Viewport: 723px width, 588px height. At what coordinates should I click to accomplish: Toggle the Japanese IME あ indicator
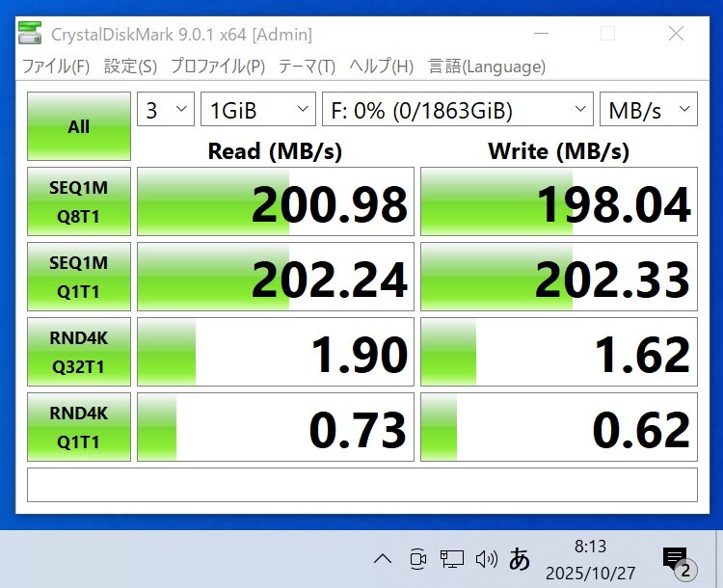pos(520,559)
